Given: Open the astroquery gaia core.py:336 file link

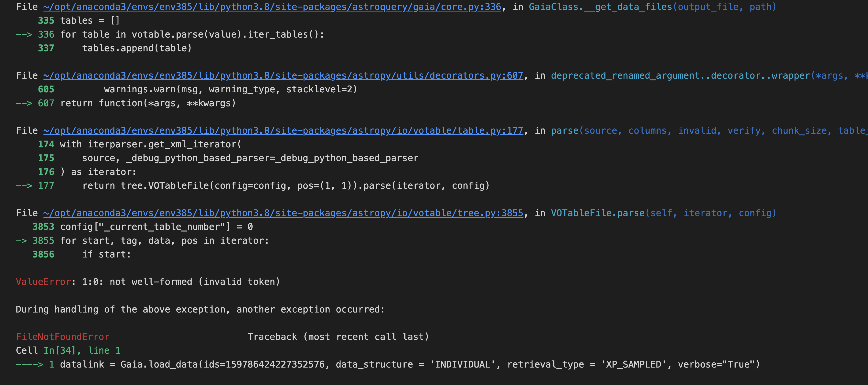Looking at the screenshot, I should click(x=272, y=7).
